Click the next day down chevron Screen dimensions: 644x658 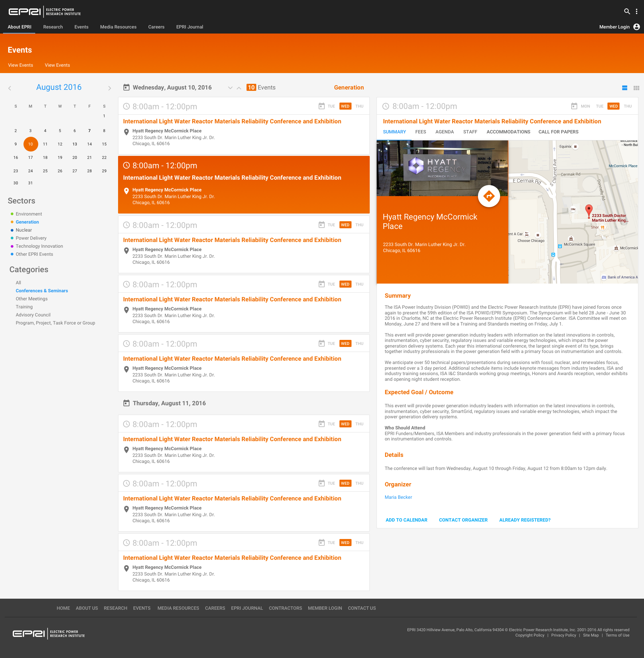[x=230, y=88]
